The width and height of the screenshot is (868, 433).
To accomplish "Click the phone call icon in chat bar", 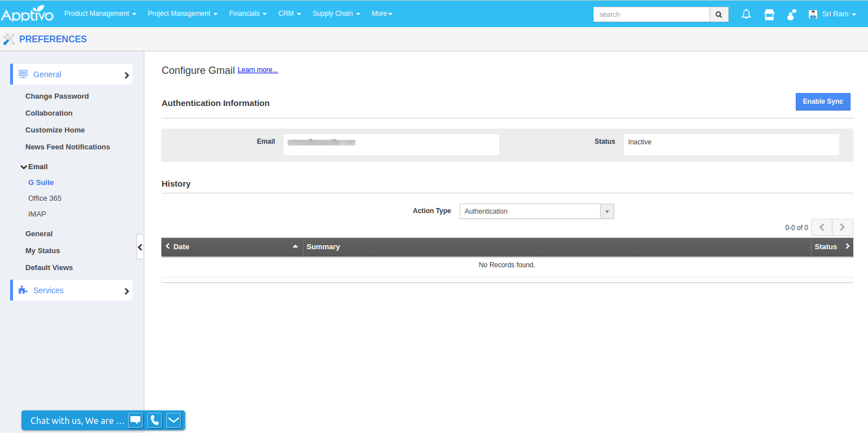I will click(155, 420).
